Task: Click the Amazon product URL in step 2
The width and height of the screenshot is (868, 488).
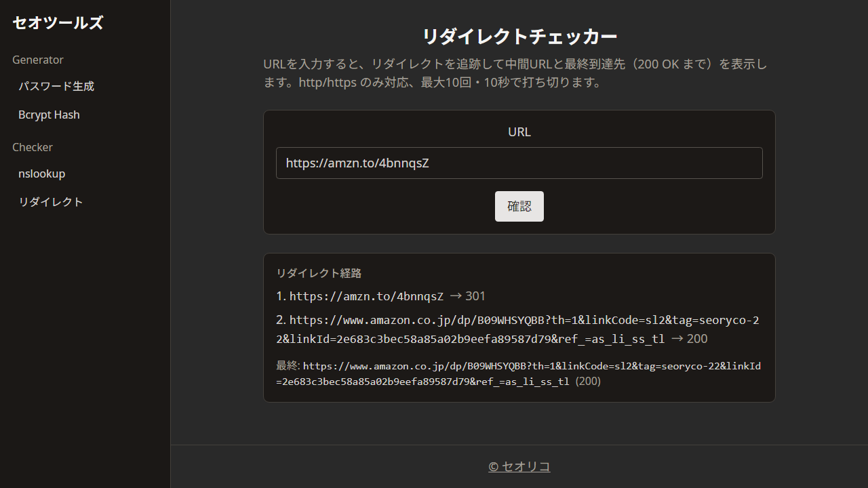Action: (475, 320)
